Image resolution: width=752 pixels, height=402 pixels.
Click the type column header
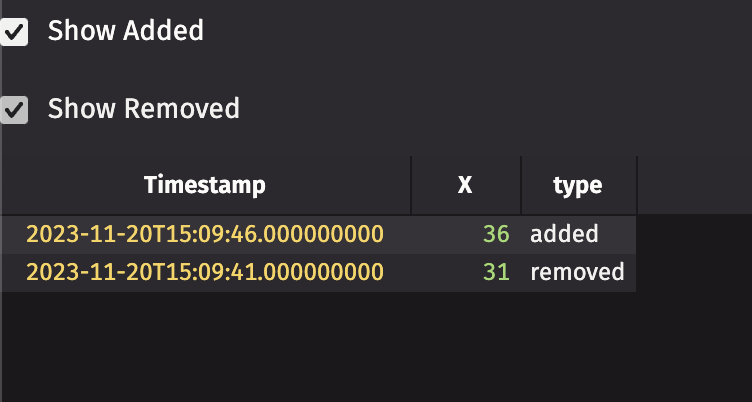tap(578, 185)
